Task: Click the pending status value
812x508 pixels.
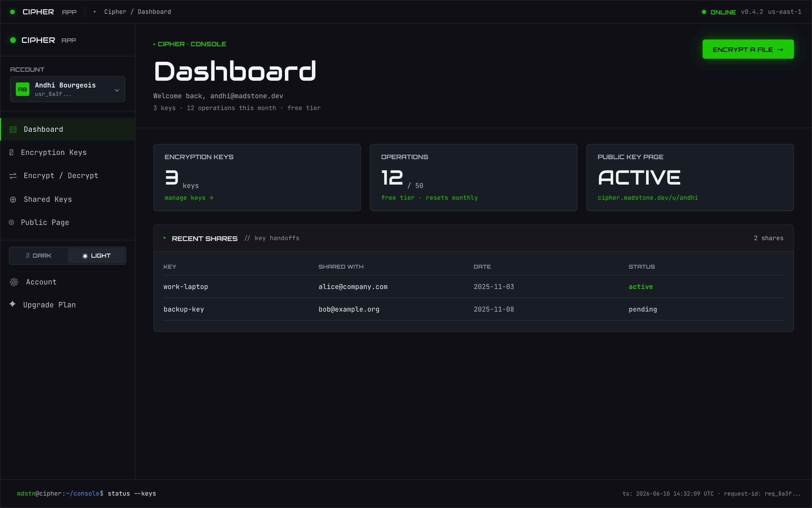Action: [643, 309]
